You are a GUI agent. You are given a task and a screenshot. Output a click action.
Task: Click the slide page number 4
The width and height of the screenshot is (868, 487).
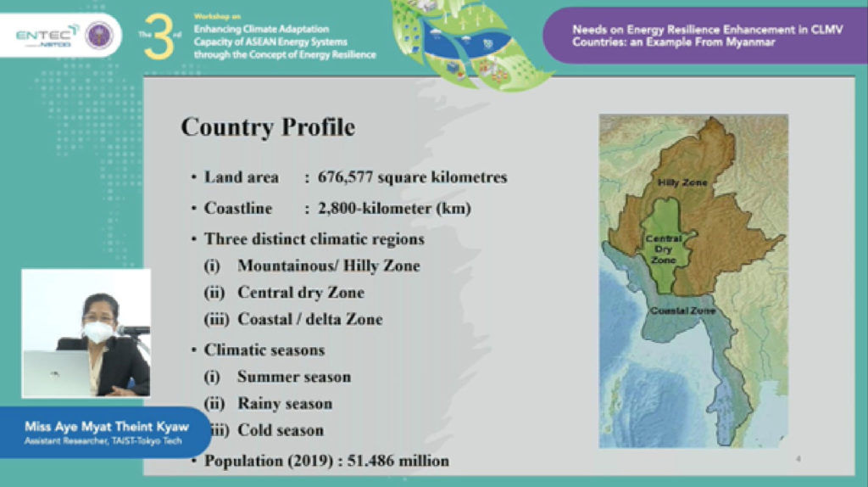(x=798, y=459)
